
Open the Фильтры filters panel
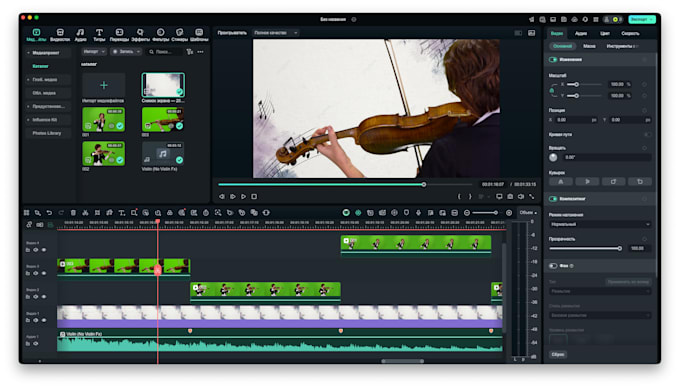coord(160,35)
